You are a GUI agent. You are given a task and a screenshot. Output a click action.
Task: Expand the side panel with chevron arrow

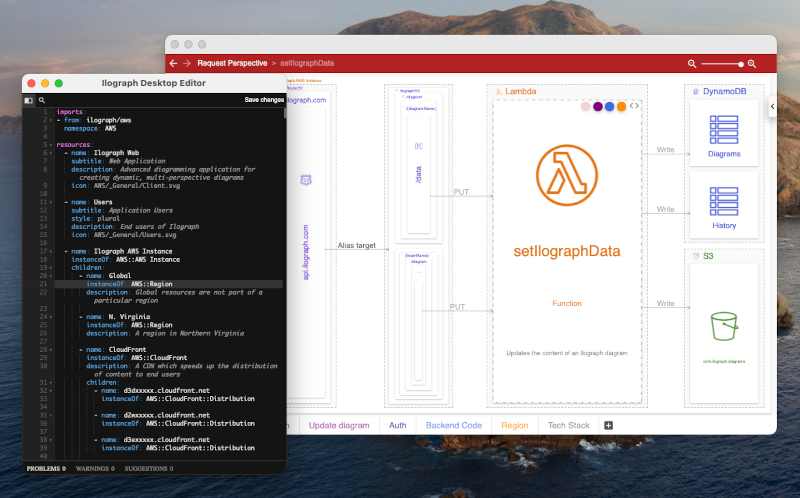(772, 106)
